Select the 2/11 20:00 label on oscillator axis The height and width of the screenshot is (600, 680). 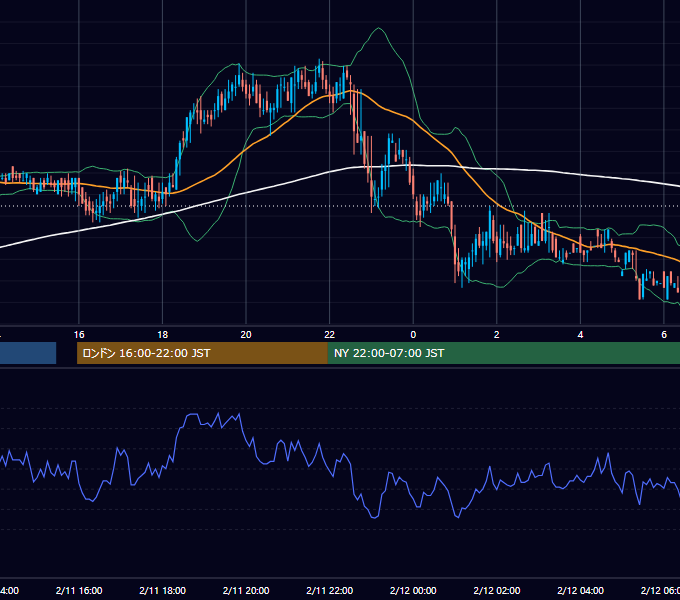coord(246,590)
